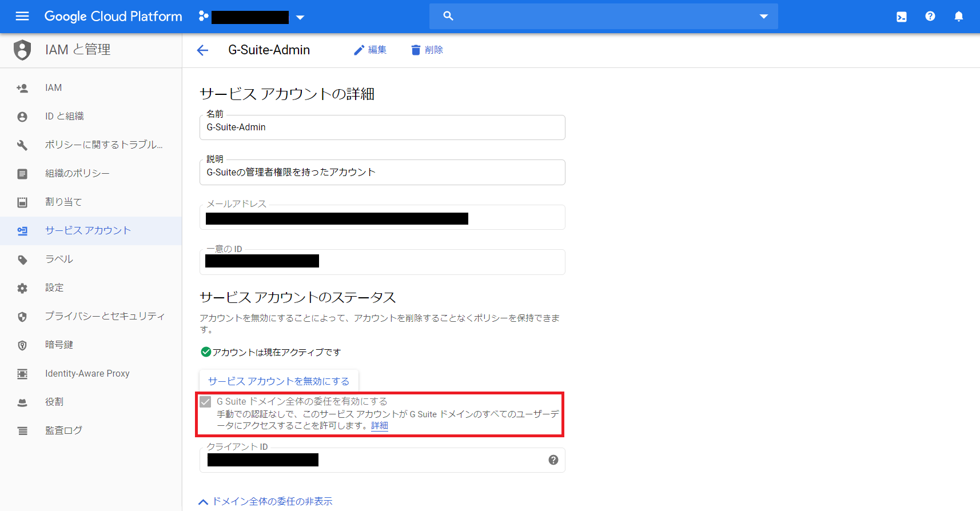This screenshot has height=511, width=980.
Task: Click the project selector hexagon icon
Action: (x=203, y=16)
